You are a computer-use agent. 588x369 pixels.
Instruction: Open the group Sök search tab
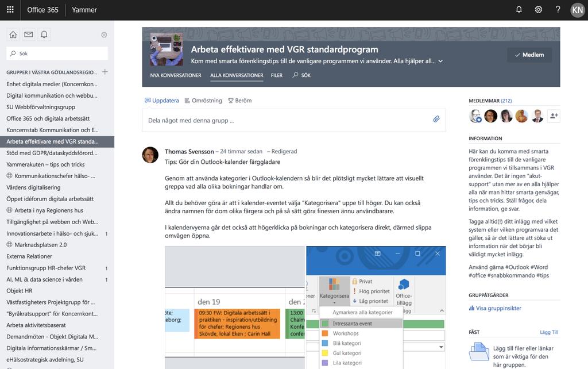click(301, 75)
